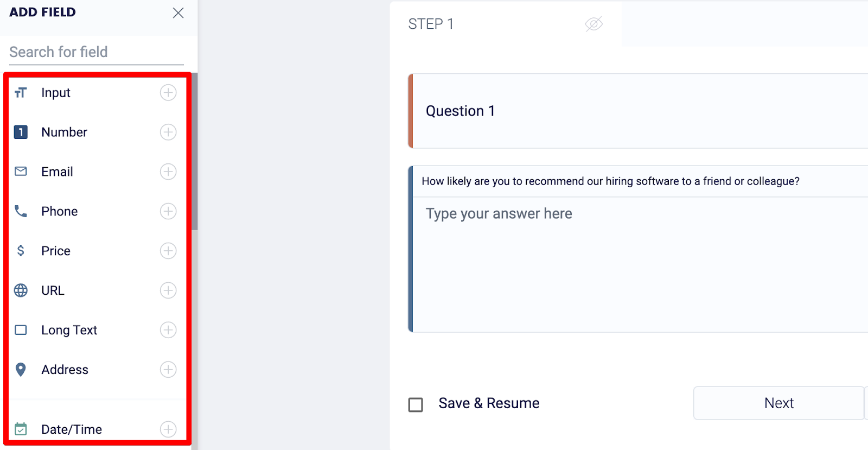The image size is (868, 450).
Task: Select the Date/Time calendar icon
Action: coord(21,429)
